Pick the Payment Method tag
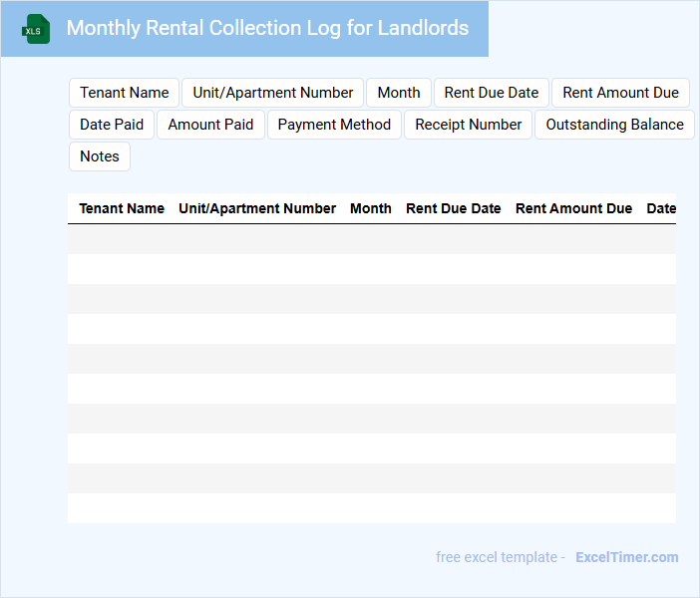The width and height of the screenshot is (700, 598). point(334,125)
